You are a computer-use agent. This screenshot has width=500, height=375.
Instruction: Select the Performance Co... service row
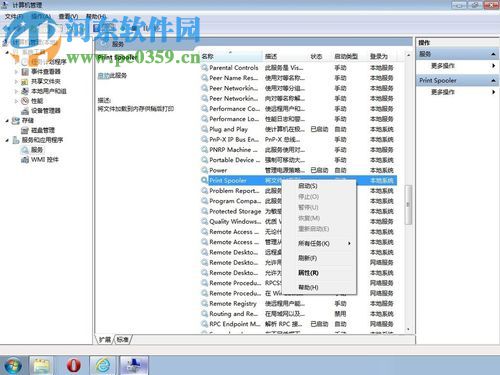[299, 109]
